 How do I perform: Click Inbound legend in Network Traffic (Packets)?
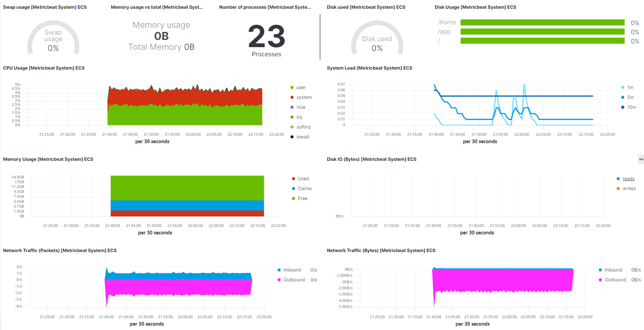(289, 270)
